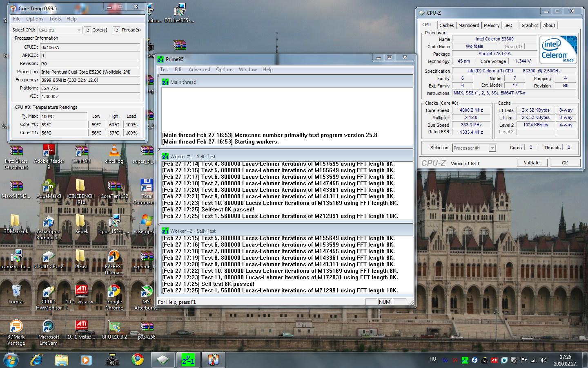Open the CoreTemp32 archive icon

(114, 189)
